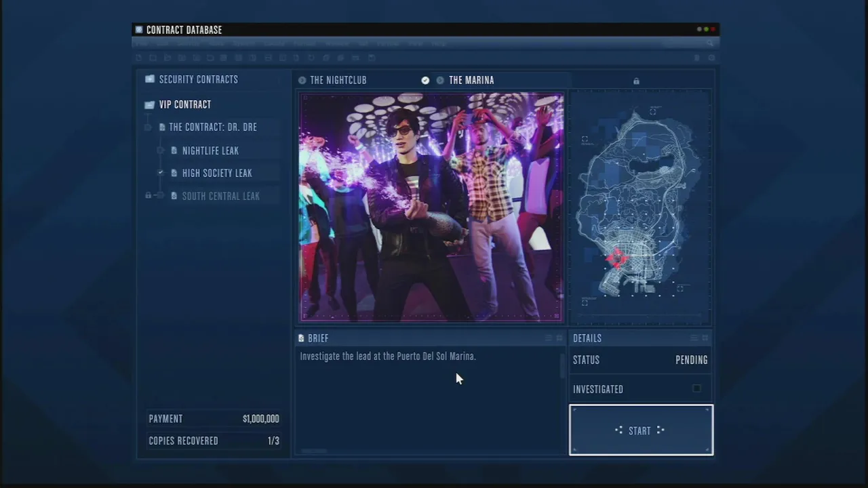
Task: Click the lock icon beside South Central Leak
Action: click(x=148, y=195)
